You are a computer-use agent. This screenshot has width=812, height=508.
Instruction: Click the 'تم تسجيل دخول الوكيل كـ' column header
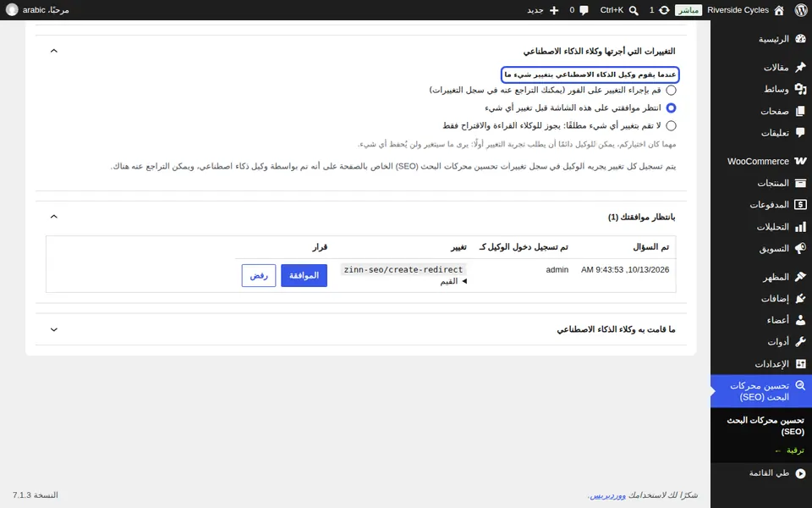(x=524, y=247)
